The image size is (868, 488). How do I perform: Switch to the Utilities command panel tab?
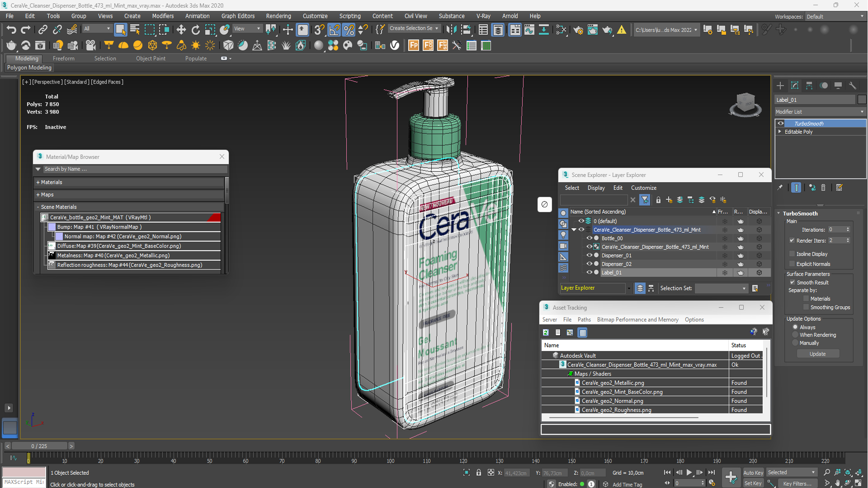point(853,85)
